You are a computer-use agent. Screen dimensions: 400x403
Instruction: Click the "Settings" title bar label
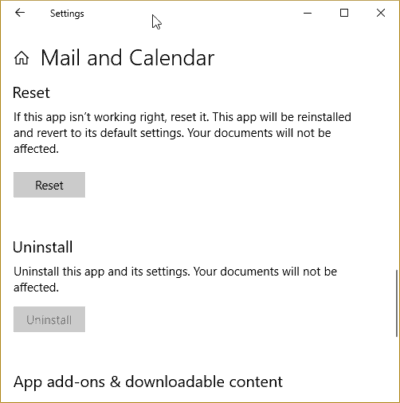[67, 14]
